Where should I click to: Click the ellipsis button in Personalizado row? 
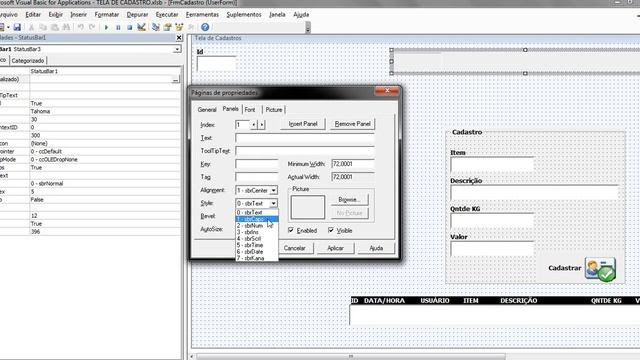coord(176,80)
